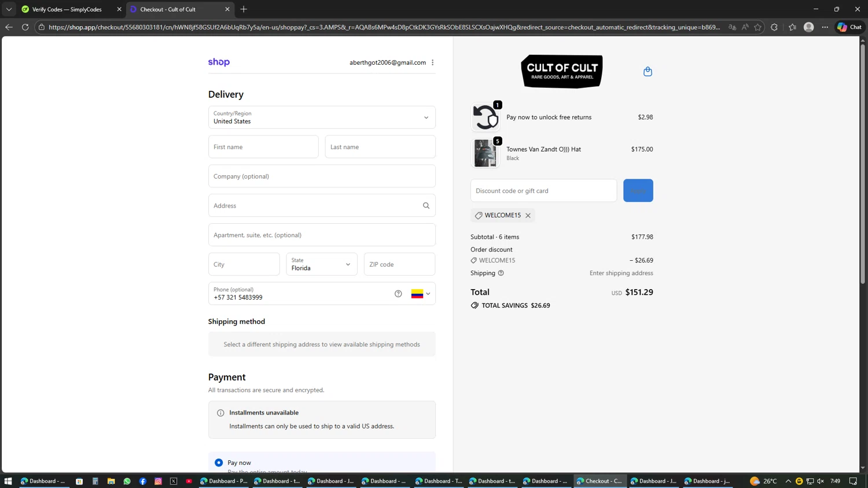
Task: Click the address search magnifier icon
Action: (426, 206)
